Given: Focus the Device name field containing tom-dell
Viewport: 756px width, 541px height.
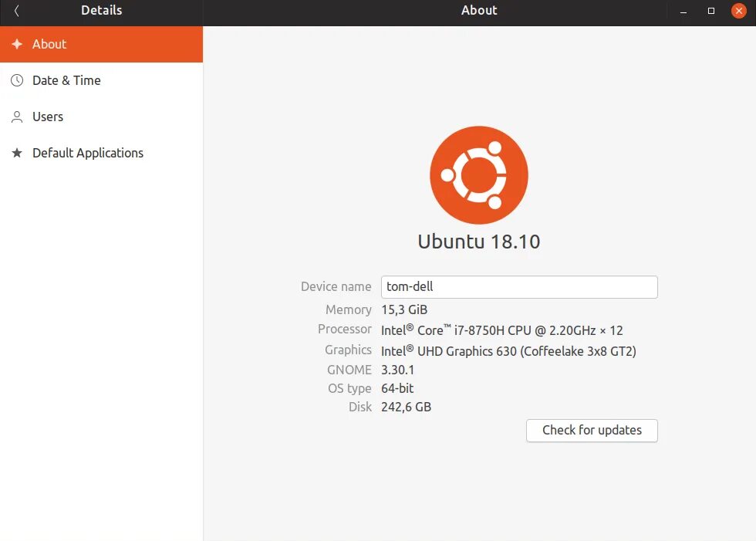Looking at the screenshot, I should 519,287.
